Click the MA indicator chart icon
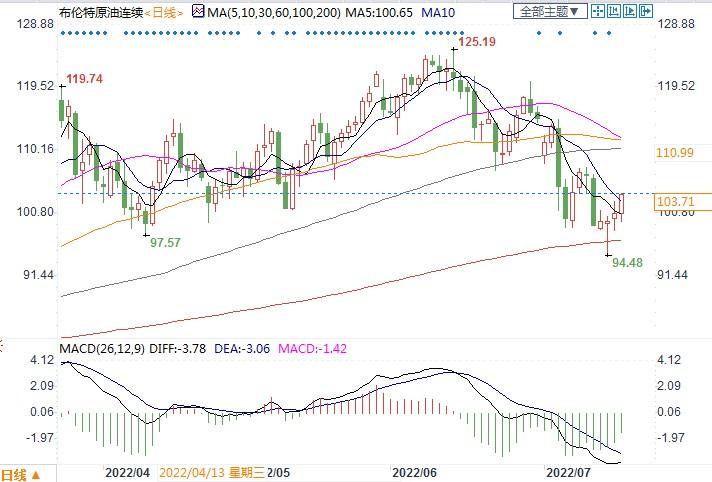This screenshot has width=712, height=482. (x=198, y=12)
